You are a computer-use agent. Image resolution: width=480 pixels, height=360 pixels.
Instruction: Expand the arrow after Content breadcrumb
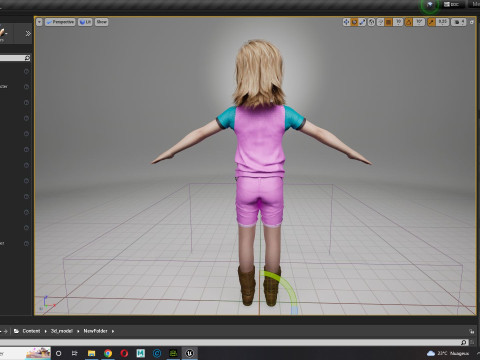tap(46, 331)
